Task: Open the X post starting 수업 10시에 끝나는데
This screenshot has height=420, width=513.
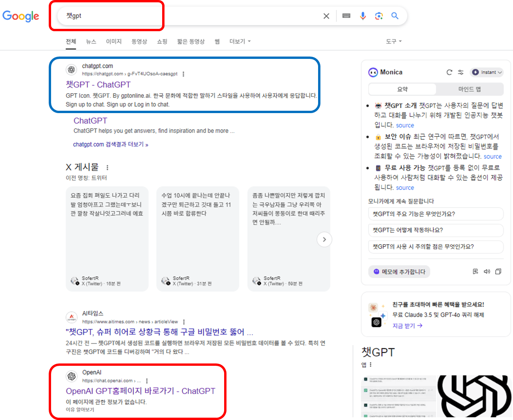Action: (x=198, y=239)
